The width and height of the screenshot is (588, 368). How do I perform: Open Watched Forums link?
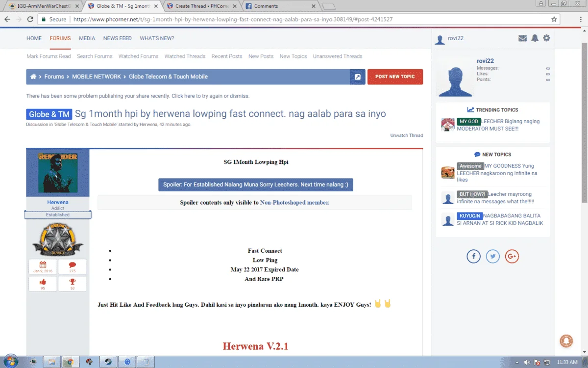point(138,56)
